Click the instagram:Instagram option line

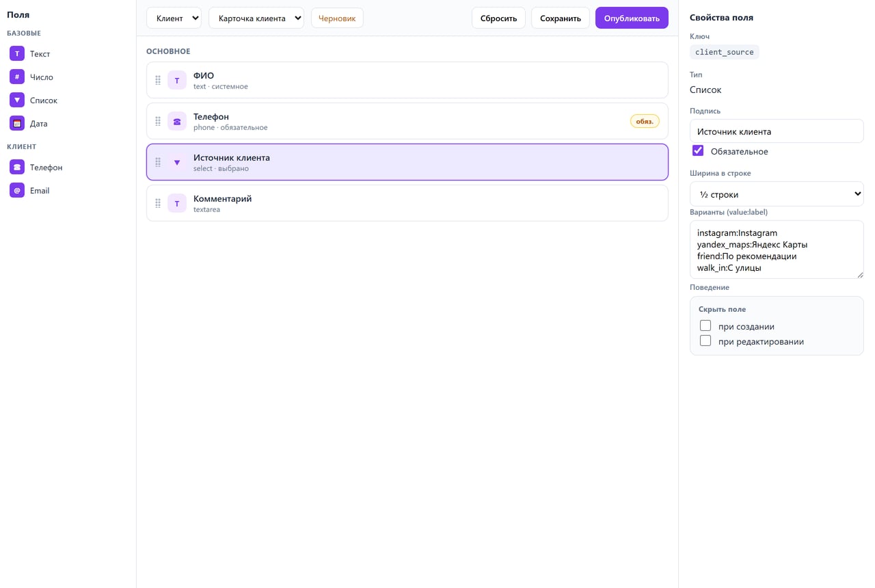tap(738, 233)
